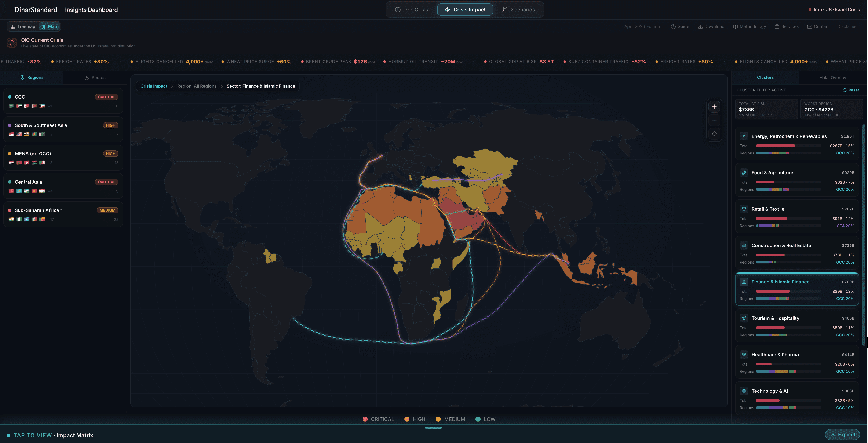Image resolution: width=868 pixels, height=443 pixels.
Task: Recenter the map with the crosshair icon
Action: pos(714,134)
